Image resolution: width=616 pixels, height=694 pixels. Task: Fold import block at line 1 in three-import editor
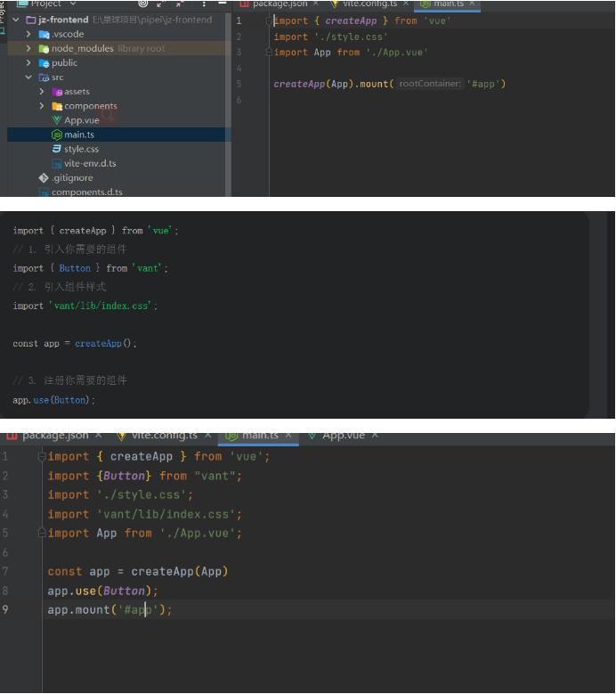[x=269, y=20]
